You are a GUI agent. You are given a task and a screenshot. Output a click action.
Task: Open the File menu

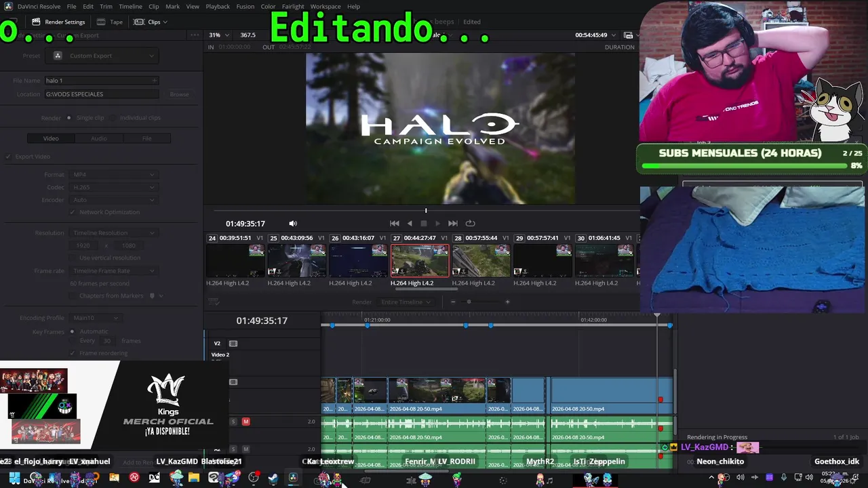71,6
